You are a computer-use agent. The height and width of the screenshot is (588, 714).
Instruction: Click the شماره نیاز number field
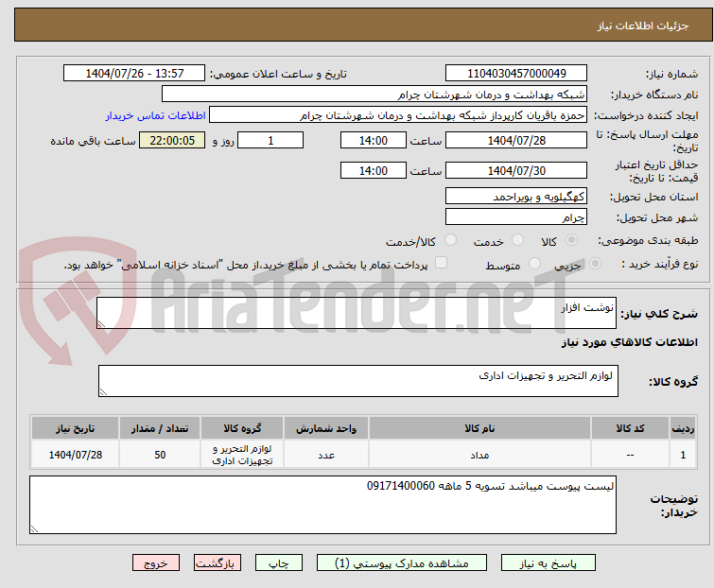(x=516, y=74)
